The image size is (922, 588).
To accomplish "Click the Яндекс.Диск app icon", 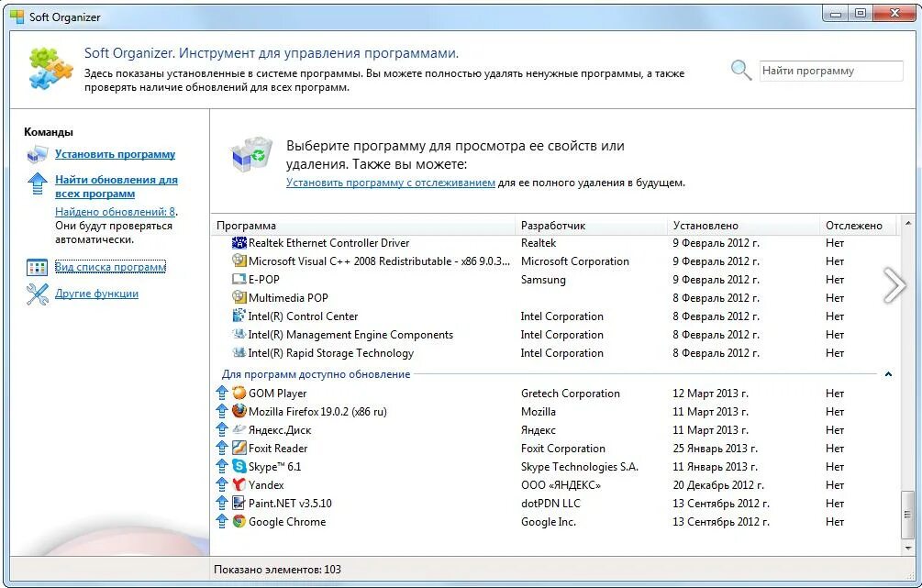I will coord(239,429).
